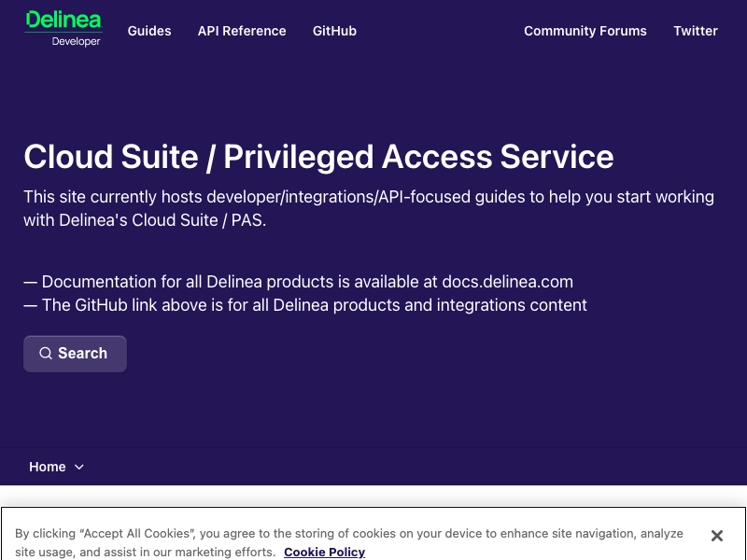Visit the Community Forums link
This screenshot has width=747, height=560.
(585, 31)
